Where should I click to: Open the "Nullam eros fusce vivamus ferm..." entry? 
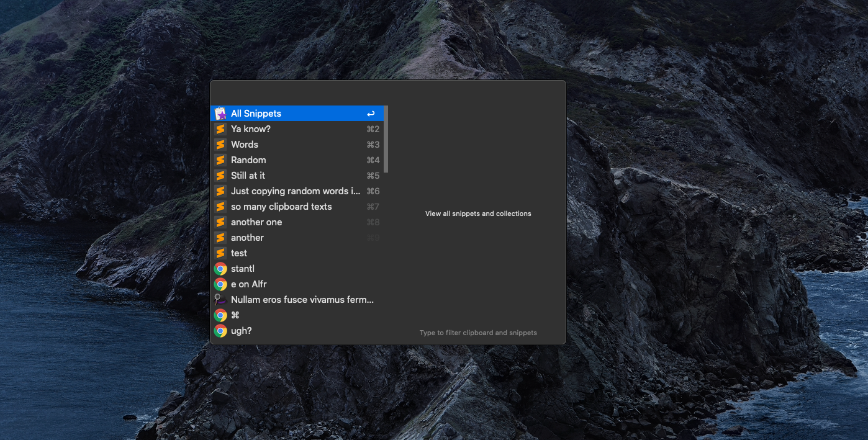click(x=302, y=299)
